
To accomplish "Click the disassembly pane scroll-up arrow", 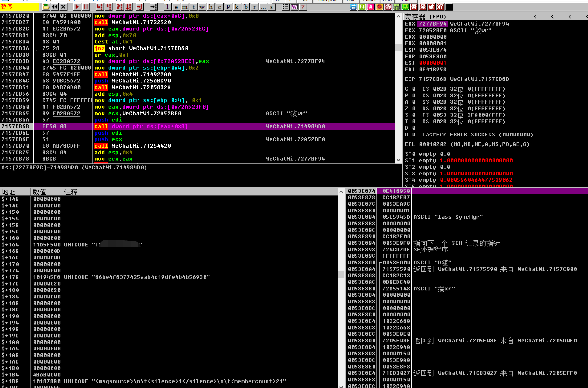I will 398,16.
